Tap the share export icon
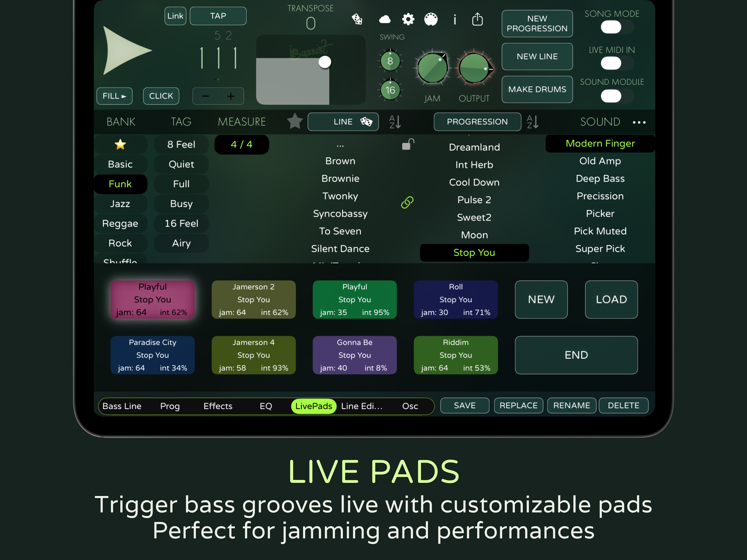The height and width of the screenshot is (560, 747). click(x=477, y=19)
